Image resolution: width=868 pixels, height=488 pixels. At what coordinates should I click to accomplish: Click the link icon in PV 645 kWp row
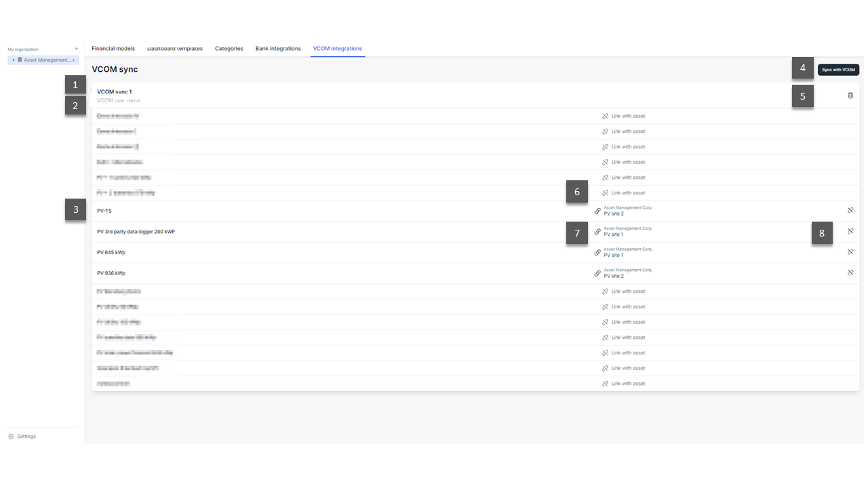pyautogui.click(x=597, y=252)
